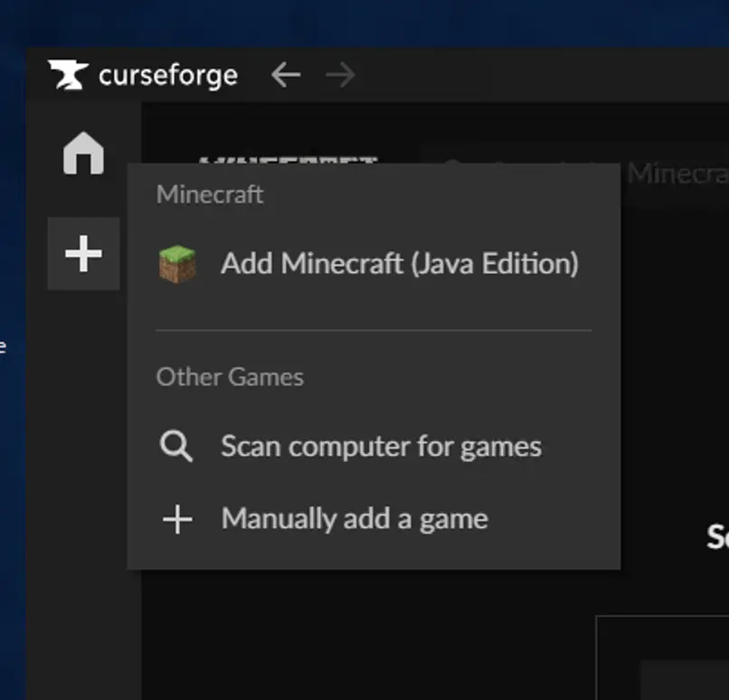
Task: Click the blue desktop background at left
Action: (x=12, y=271)
